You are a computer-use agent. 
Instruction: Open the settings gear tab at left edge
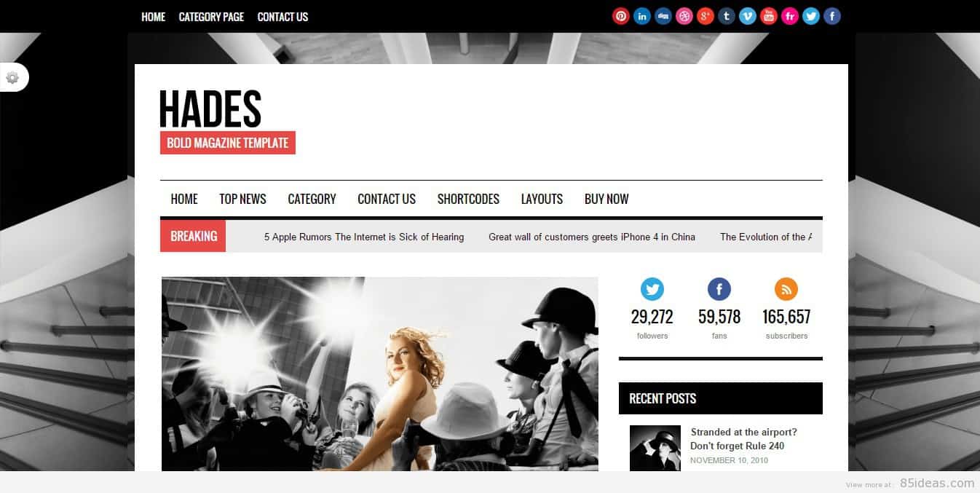12,77
